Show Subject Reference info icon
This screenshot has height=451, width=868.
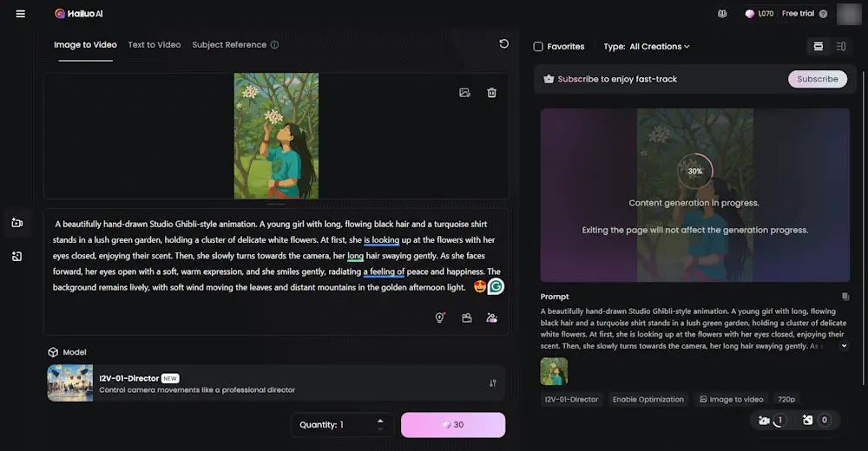pos(274,45)
